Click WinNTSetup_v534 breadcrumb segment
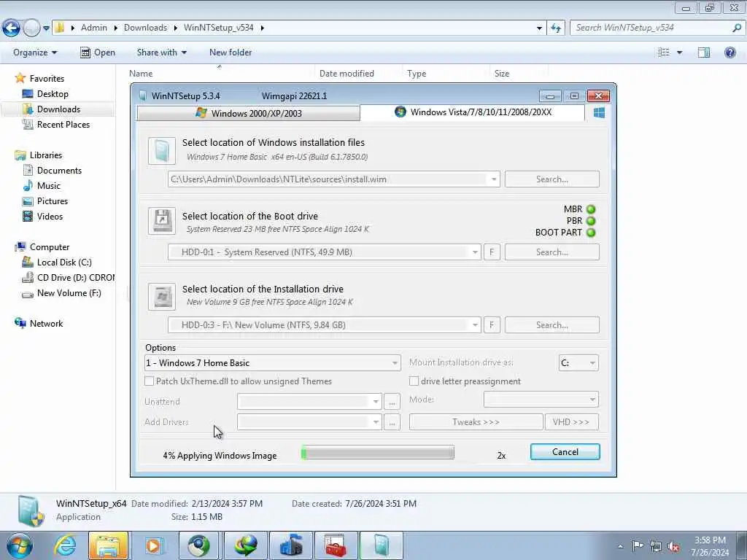The width and height of the screenshot is (747, 560). click(219, 28)
